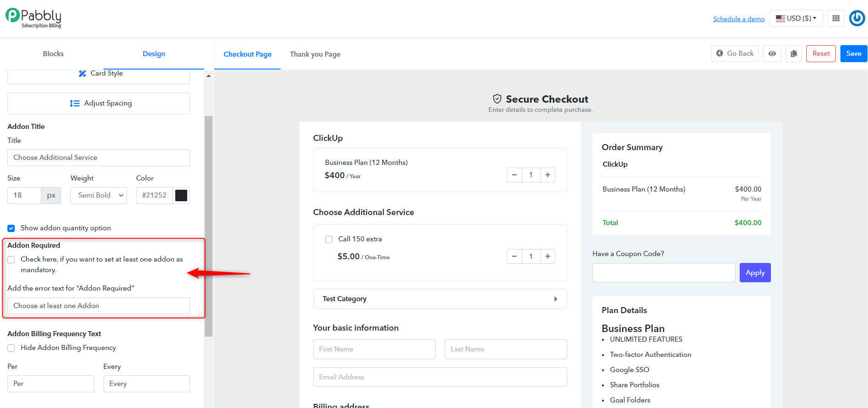The height and width of the screenshot is (408, 868).
Task: Click the Secure Checkout shield icon
Action: pos(497,99)
